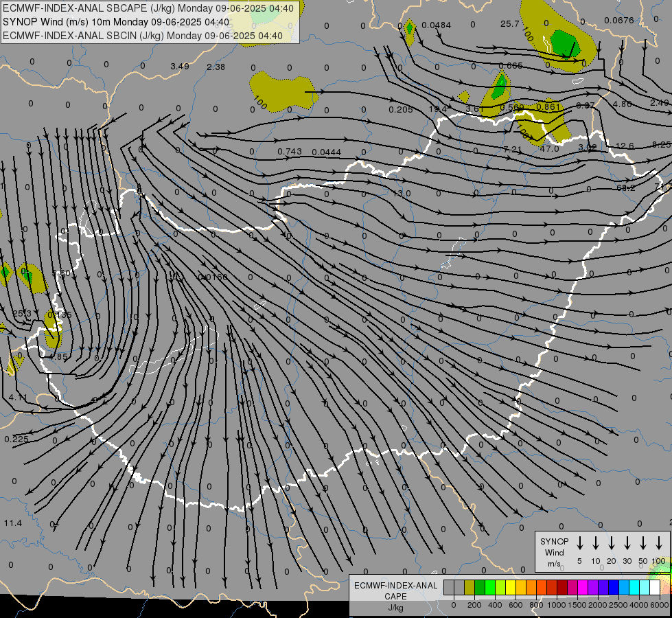Click the 4.85 value on the map

(x=58, y=357)
